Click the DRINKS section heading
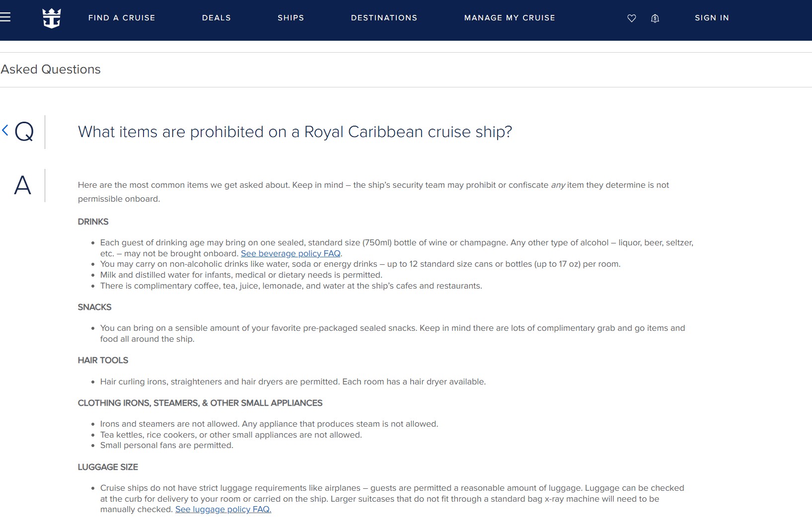Viewport: 812px width, 527px height. pyautogui.click(x=93, y=222)
